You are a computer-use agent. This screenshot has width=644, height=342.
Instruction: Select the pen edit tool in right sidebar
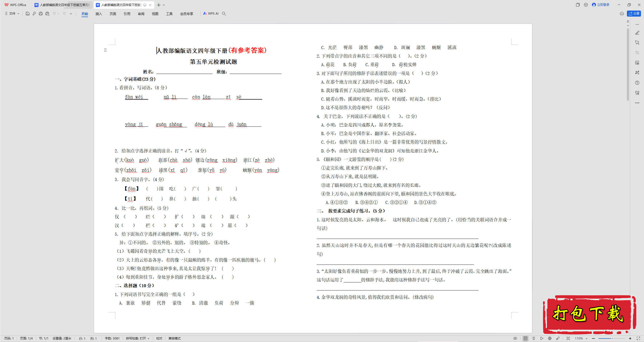click(x=637, y=33)
